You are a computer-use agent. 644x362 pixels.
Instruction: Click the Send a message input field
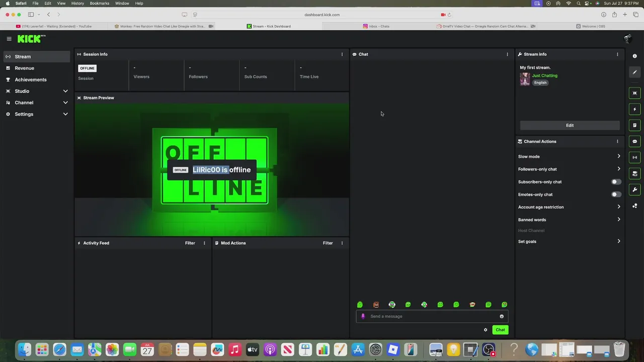[x=432, y=316]
